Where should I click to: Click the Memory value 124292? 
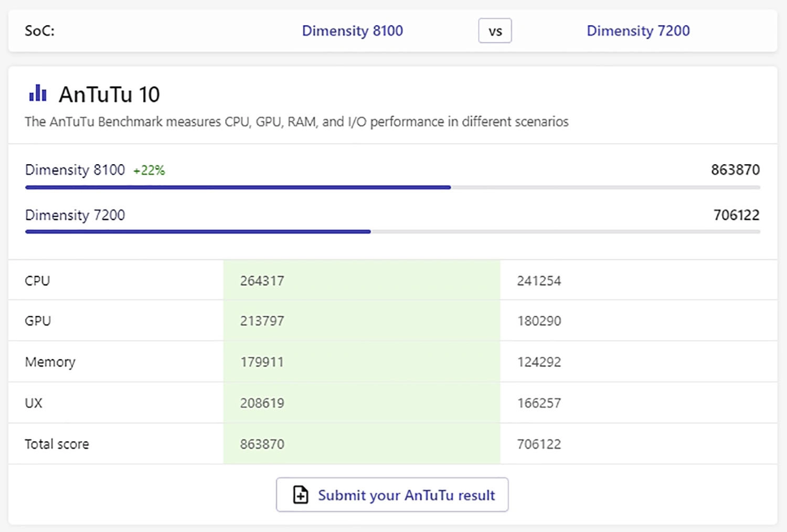539,362
